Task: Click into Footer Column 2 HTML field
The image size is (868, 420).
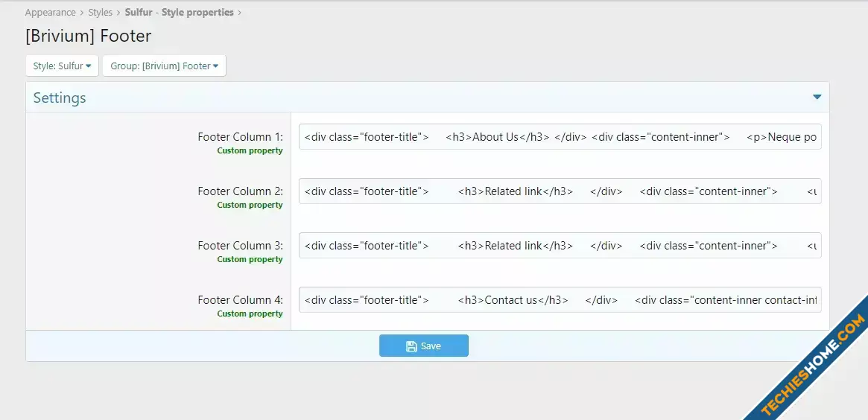Action: click(x=560, y=191)
